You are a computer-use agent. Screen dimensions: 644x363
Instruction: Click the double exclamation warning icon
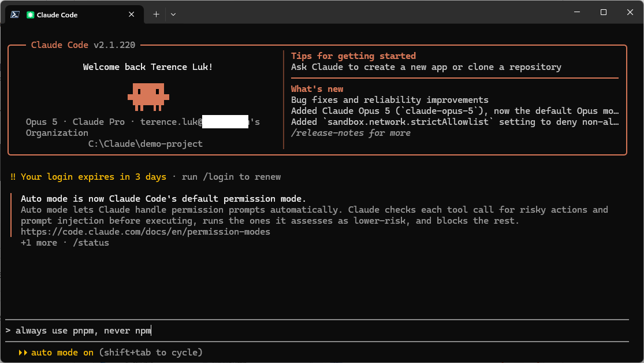(x=13, y=177)
